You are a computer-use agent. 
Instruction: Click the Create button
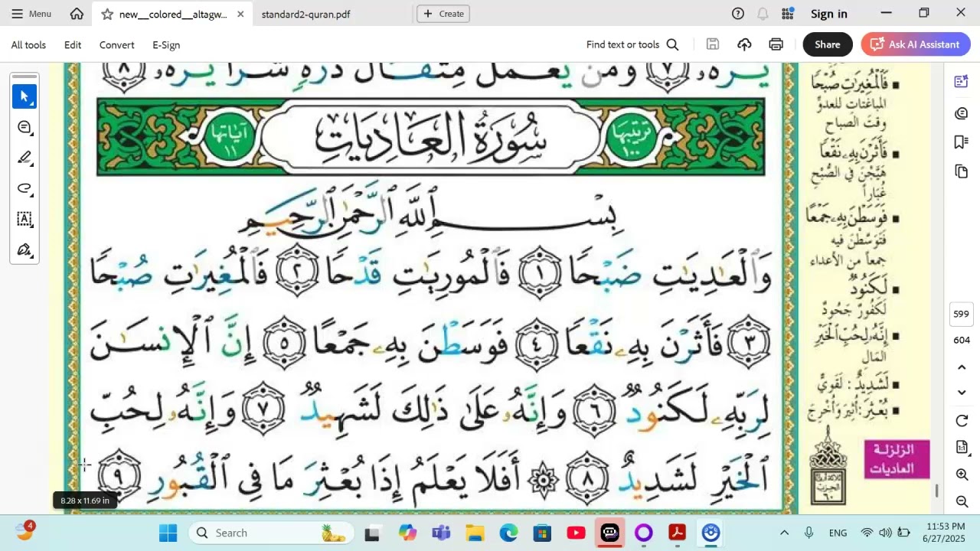click(443, 14)
